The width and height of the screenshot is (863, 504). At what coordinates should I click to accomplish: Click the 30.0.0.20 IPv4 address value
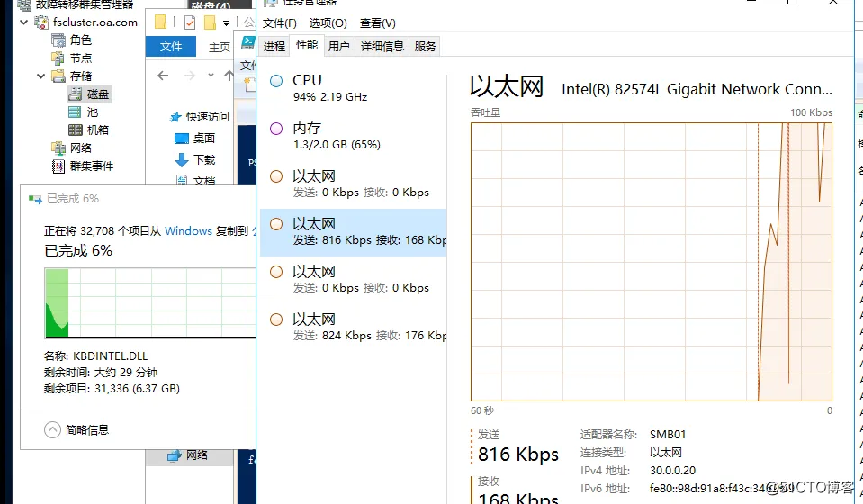click(x=672, y=471)
